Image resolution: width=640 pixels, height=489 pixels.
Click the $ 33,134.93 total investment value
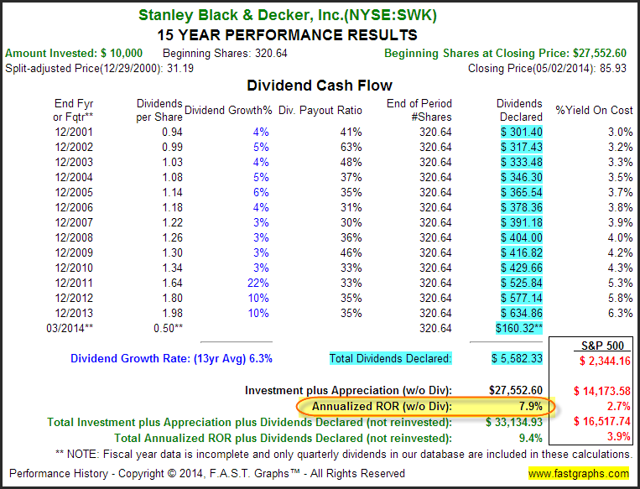pos(514,422)
